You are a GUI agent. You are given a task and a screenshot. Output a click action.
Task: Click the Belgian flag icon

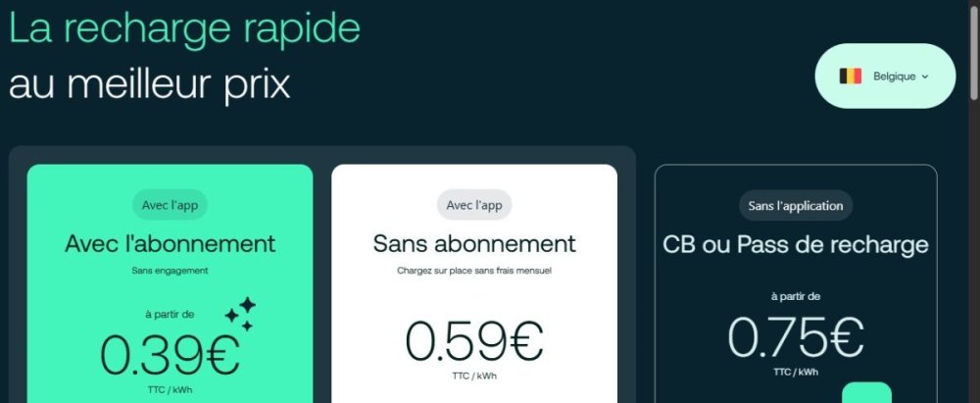pyautogui.click(x=850, y=76)
